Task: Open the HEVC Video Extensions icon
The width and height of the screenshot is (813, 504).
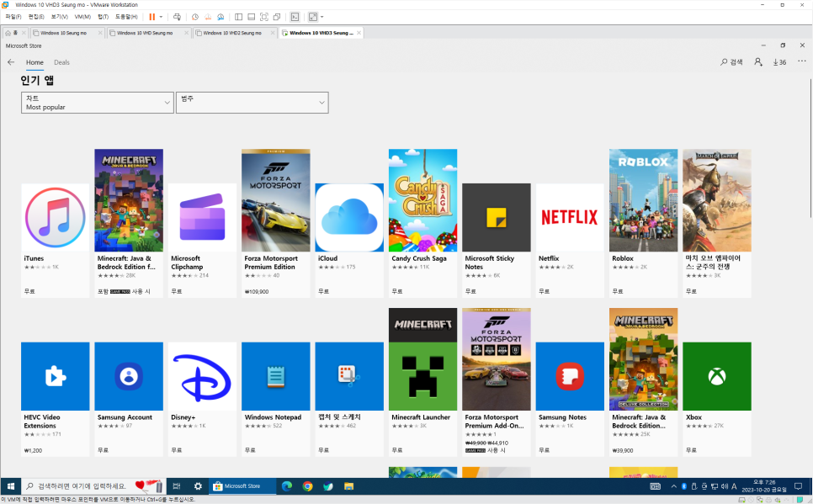Action: (x=56, y=376)
